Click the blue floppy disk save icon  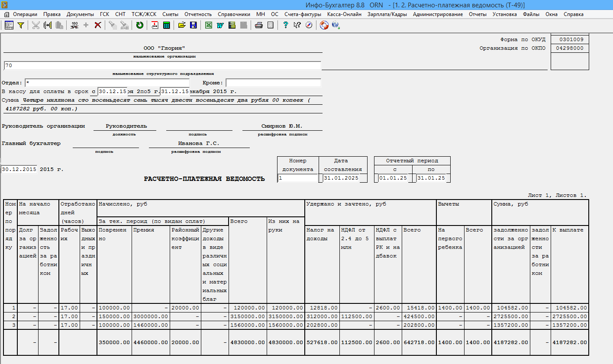[x=193, y=25]
